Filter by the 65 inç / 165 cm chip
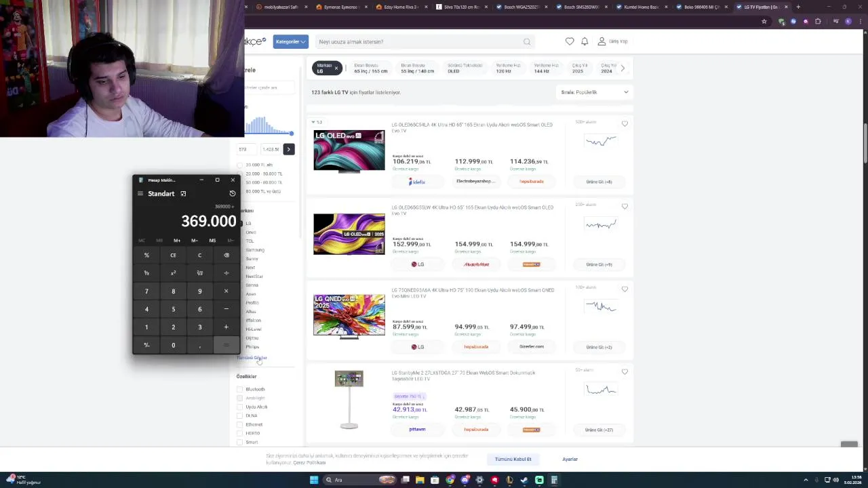 [x=370, y=68]
